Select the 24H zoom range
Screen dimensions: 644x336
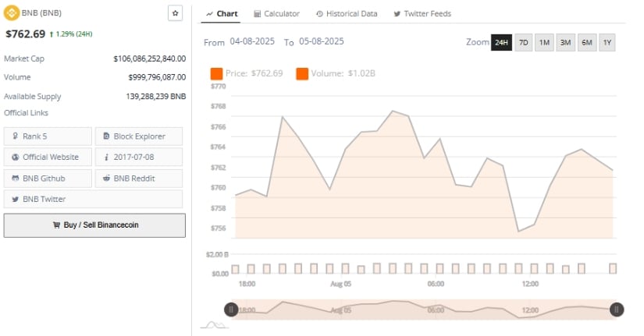(501, 42)
